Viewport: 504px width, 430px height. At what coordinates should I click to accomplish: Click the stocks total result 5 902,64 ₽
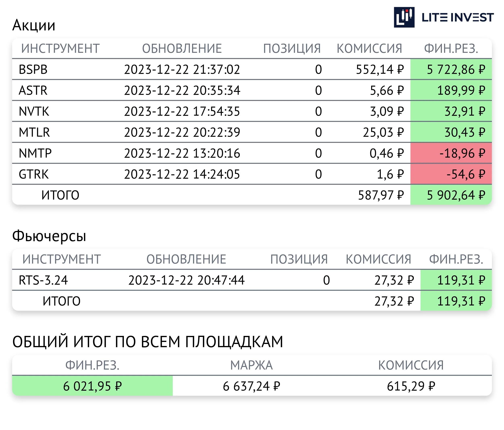coord(456,195)
